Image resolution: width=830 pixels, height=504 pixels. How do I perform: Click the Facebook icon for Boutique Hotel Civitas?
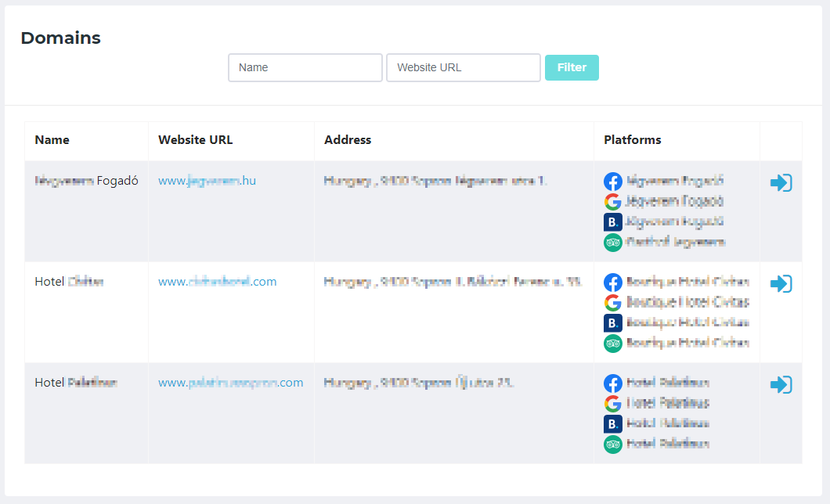click(612, 283)
